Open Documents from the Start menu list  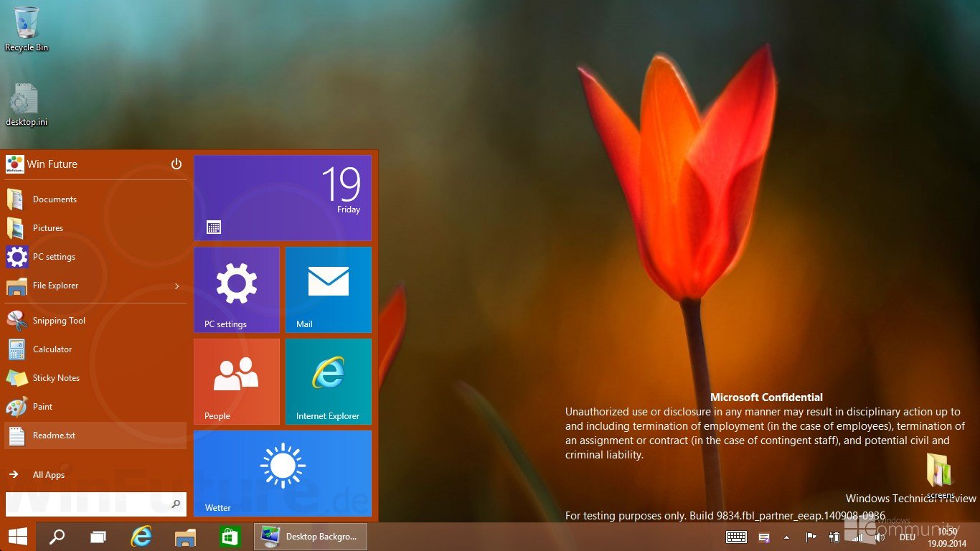point(95,199)
